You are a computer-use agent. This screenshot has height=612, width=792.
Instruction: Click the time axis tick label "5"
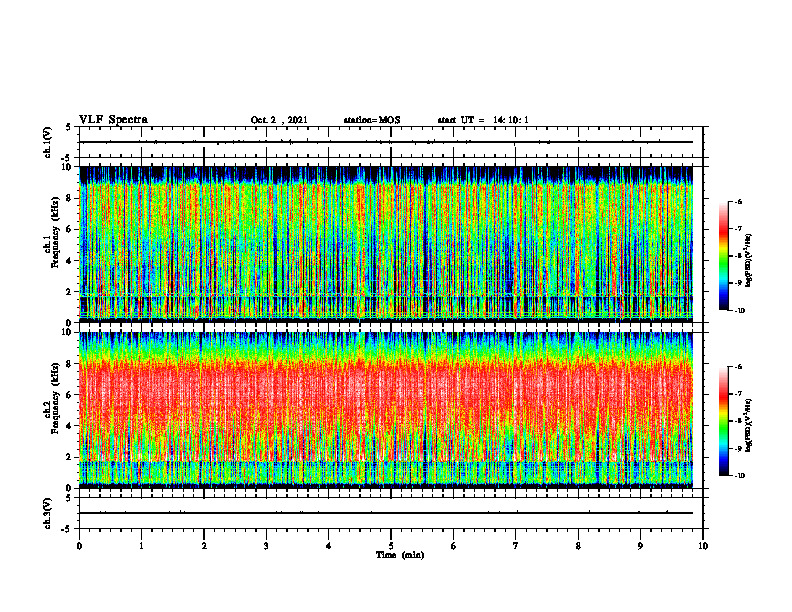point(391,546)
